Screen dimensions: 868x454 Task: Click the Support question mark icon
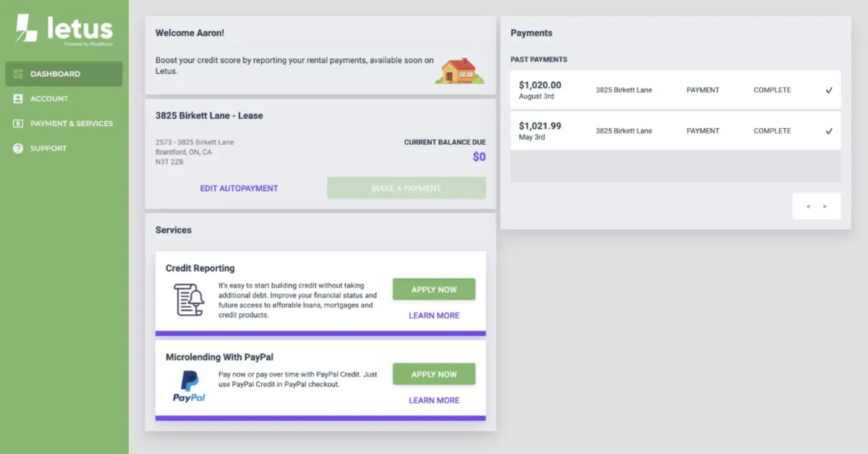(x=18, y=148)
